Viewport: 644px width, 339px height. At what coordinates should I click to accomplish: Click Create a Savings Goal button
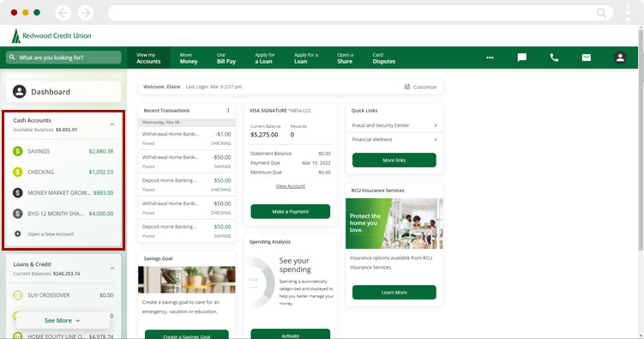click(186, 336)
